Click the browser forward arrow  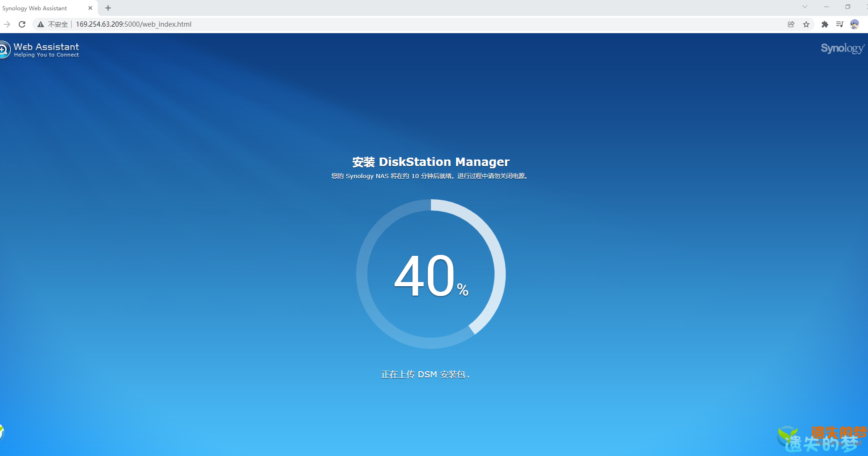pos(7,24)
